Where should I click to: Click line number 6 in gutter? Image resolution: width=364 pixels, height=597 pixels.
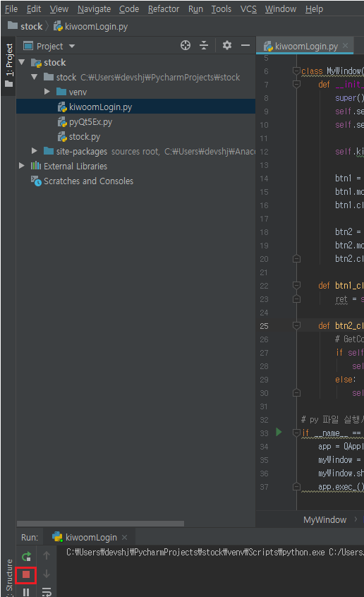(266, 71)
